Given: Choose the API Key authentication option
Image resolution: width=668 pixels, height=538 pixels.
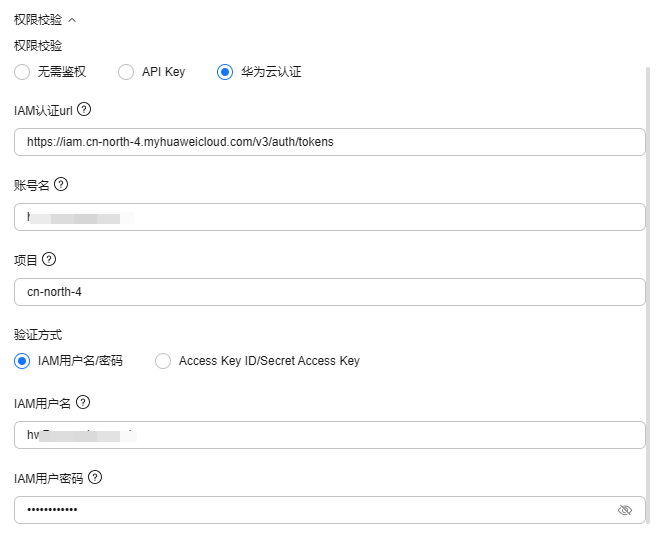Looking at the screenshot, I should click(x=126, y=72).
